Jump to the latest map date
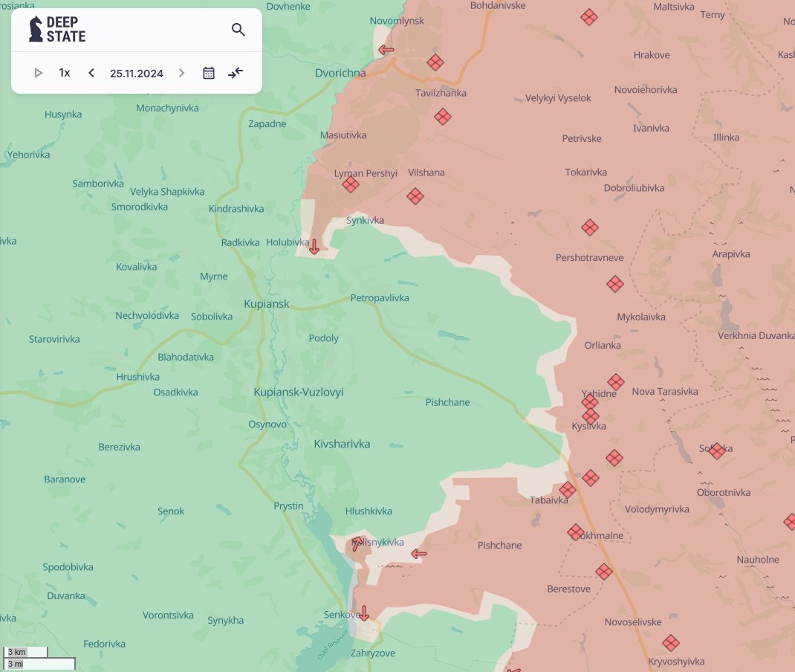 point(236,73)
